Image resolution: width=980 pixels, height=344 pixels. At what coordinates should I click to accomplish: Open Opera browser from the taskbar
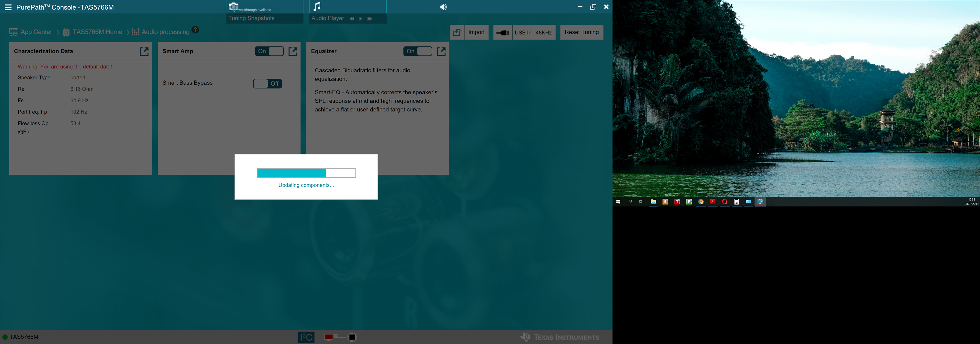(725, 202)
